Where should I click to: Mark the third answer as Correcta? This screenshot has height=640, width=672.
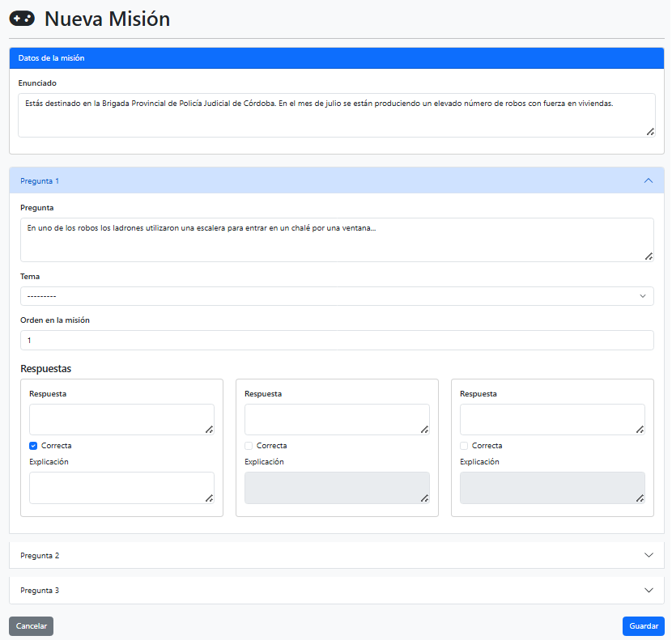(465, 446)
